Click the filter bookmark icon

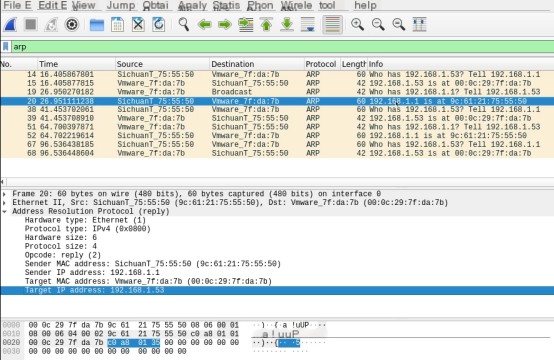coord(6,47)
